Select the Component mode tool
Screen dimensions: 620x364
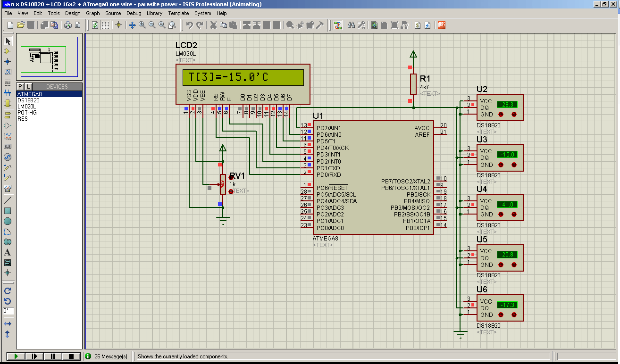pos(7,51)
